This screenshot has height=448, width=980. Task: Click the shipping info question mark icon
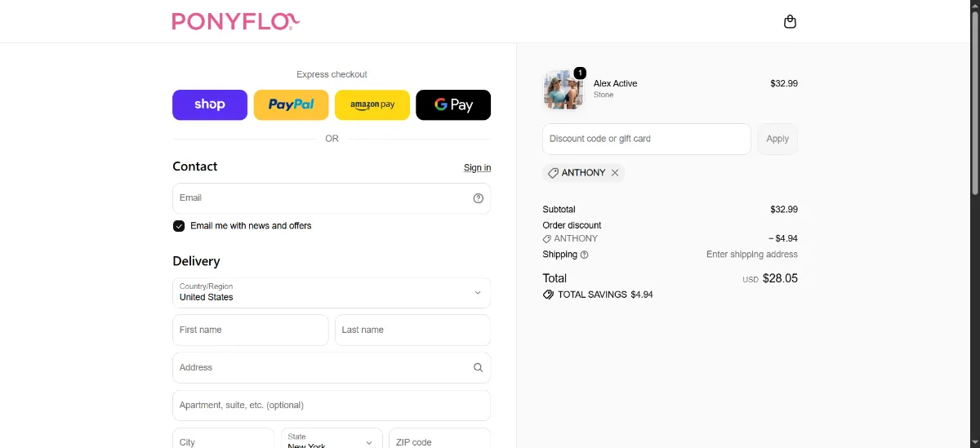point(584,255)
